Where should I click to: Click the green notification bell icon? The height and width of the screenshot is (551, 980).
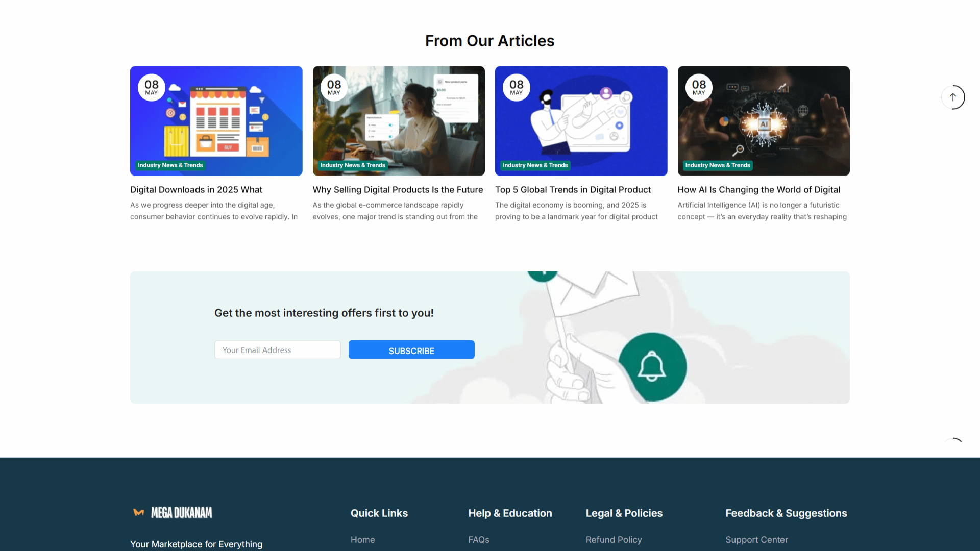[652, 367]
